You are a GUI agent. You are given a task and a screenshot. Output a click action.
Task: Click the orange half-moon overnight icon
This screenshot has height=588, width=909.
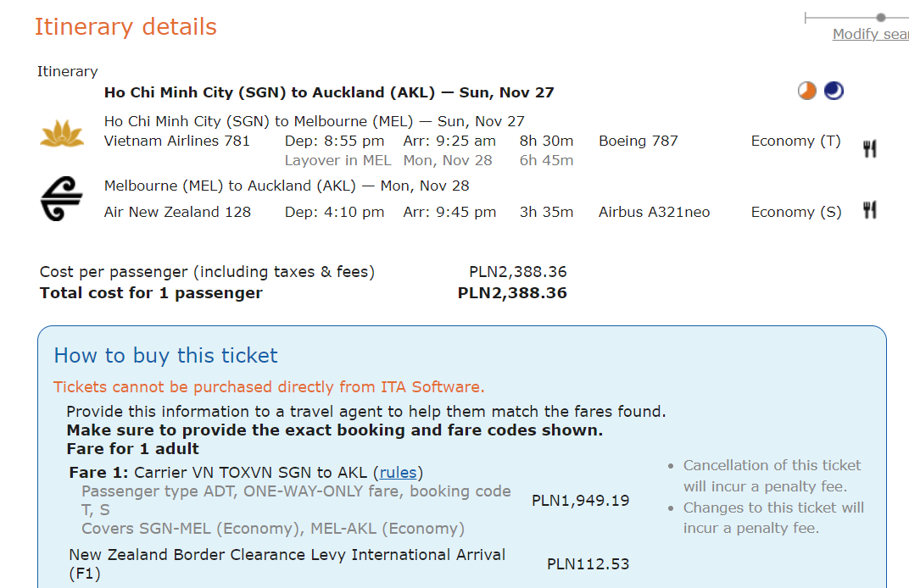coord(807,91)
